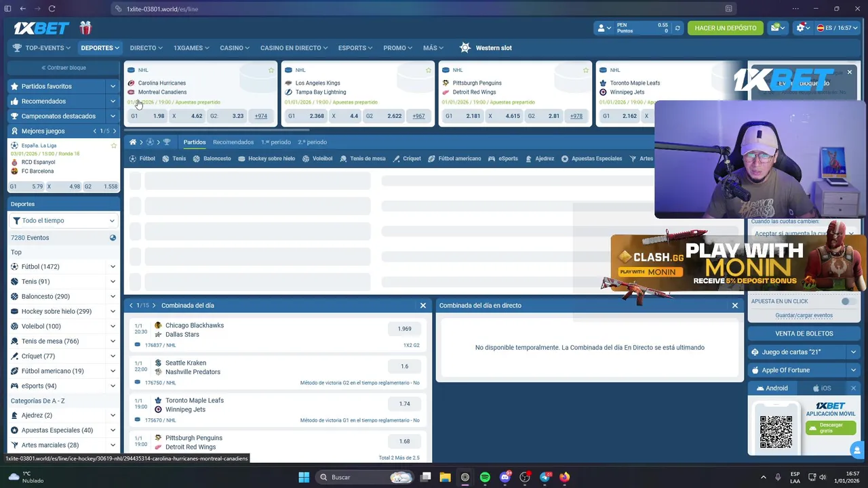Expand Juego de cartas "21" panel
This screenshot has height=488, width=868.
853,352
